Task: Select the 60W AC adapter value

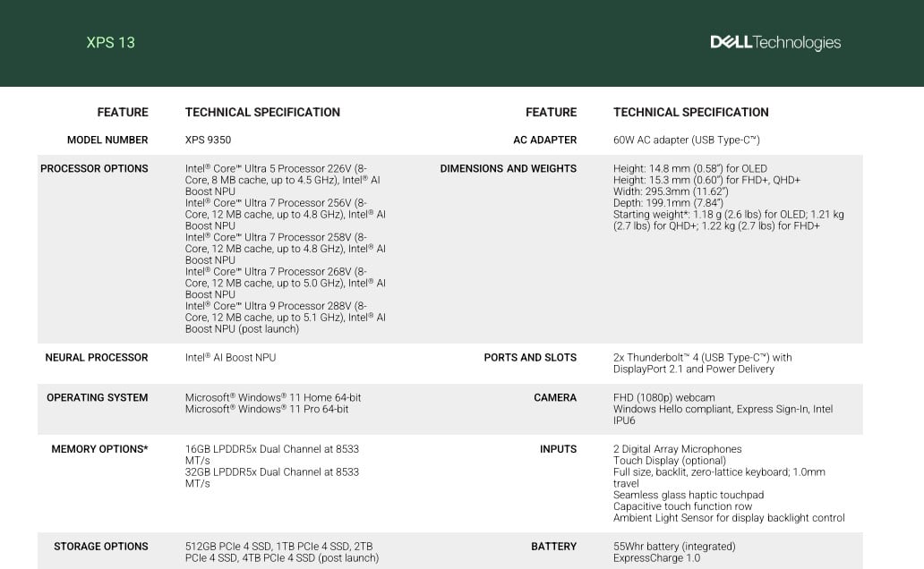Action: [687, 140]
